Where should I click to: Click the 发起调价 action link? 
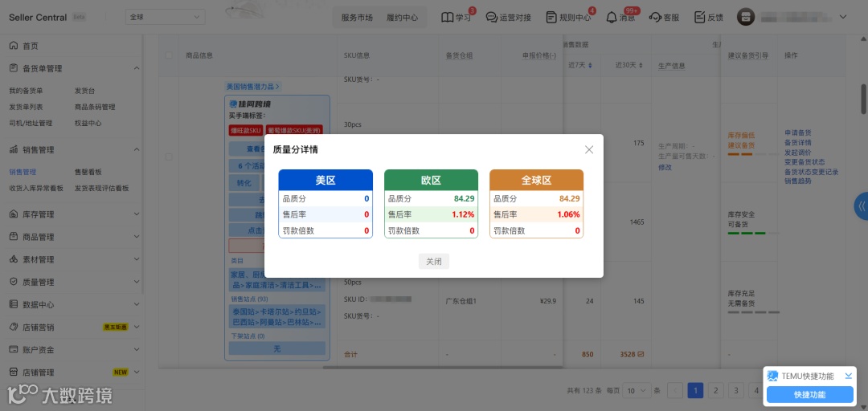tap(798, 153)
